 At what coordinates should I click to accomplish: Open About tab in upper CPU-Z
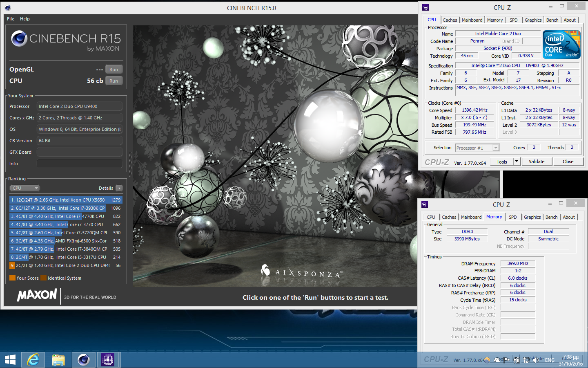pyautogui.click(x=570, y=20)
